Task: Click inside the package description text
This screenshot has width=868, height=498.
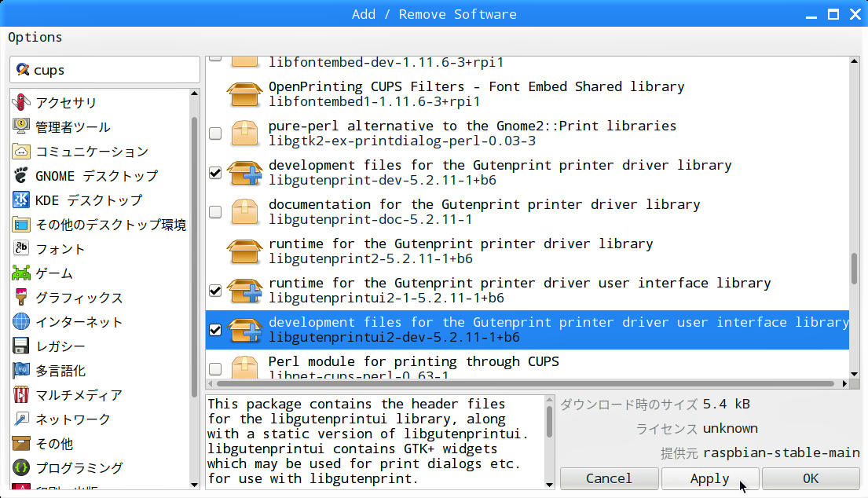Action: point(368,441)
